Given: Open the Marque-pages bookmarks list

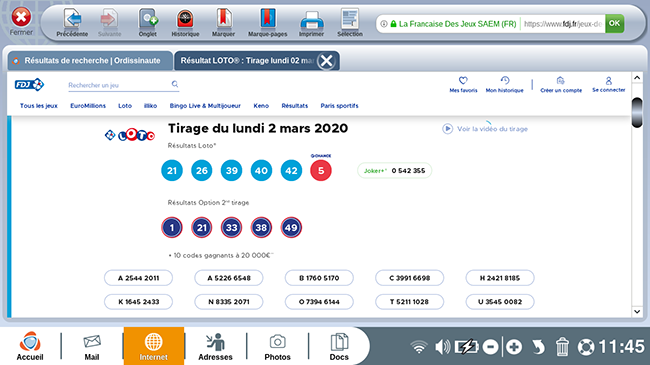Looking at the screenshot, I should click(x=267, y=23).
